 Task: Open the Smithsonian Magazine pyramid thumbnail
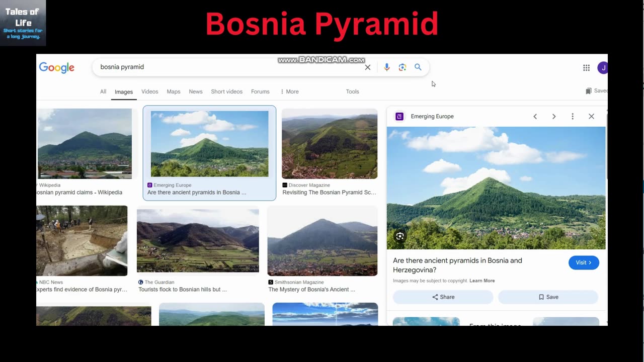[322, 241]
